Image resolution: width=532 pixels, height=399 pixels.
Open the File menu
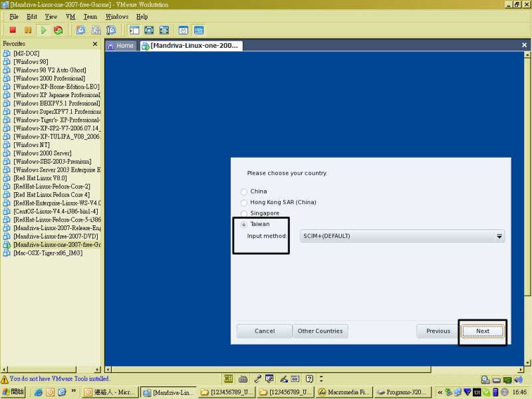(14, 17)
